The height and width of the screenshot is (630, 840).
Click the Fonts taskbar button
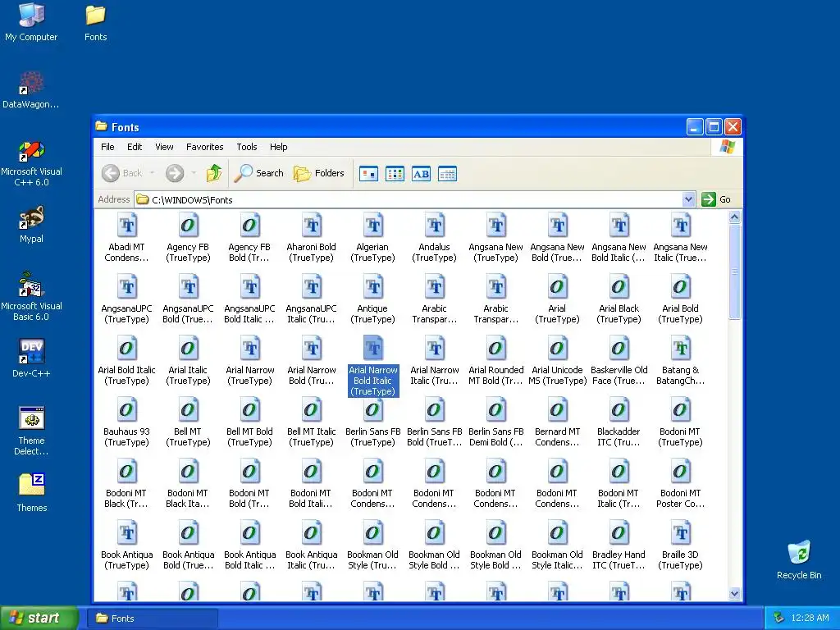(x=153, y=619)
